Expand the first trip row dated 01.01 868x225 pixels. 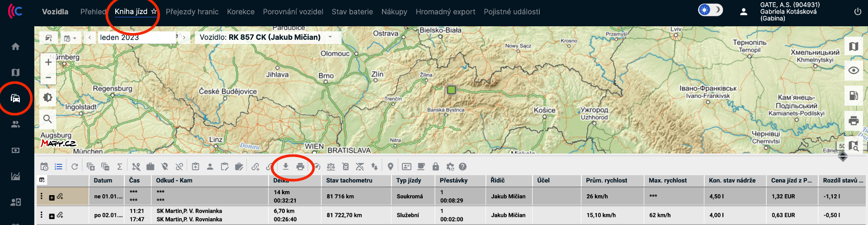point(52,197)
